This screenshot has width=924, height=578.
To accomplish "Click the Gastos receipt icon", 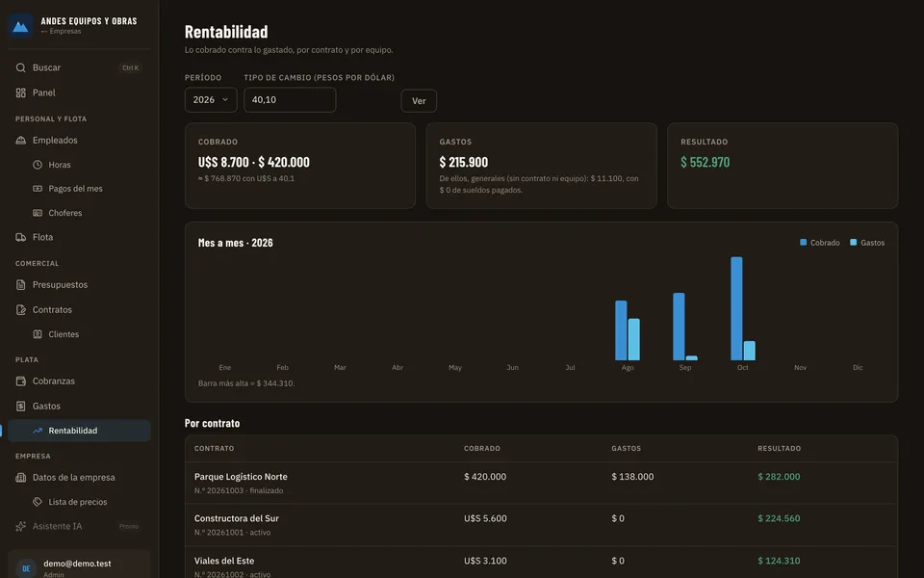I will click(x=20, y=406).
